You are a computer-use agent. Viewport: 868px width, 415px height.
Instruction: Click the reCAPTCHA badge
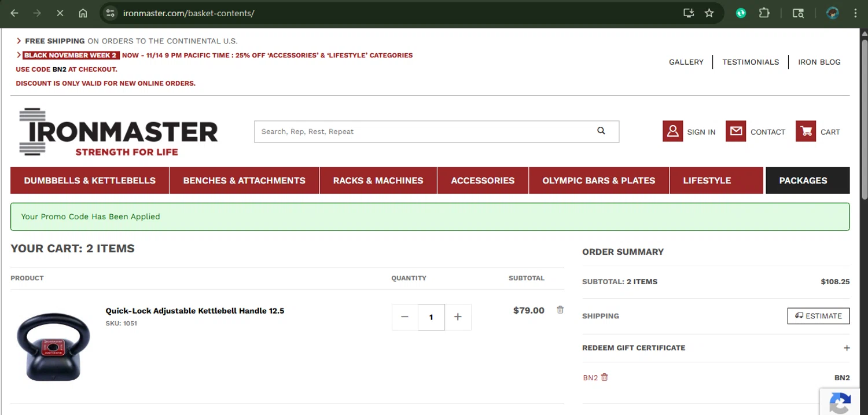[x=840, y=401]
